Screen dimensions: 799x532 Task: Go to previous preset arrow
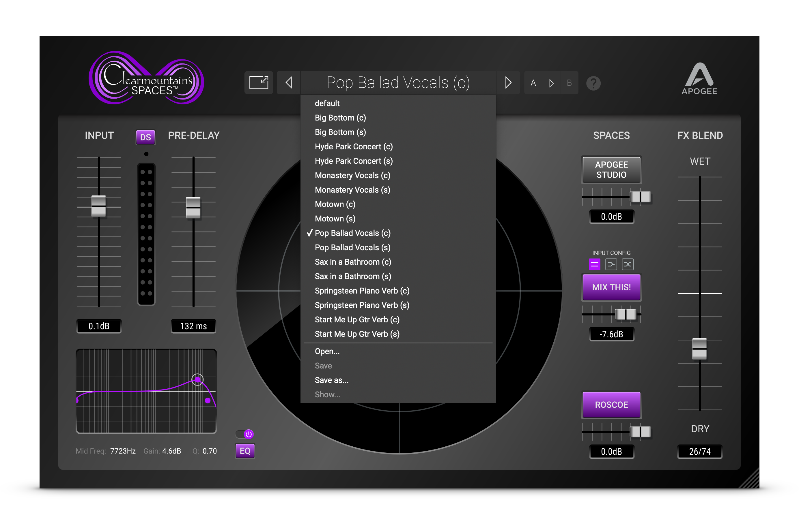point(289,82)
